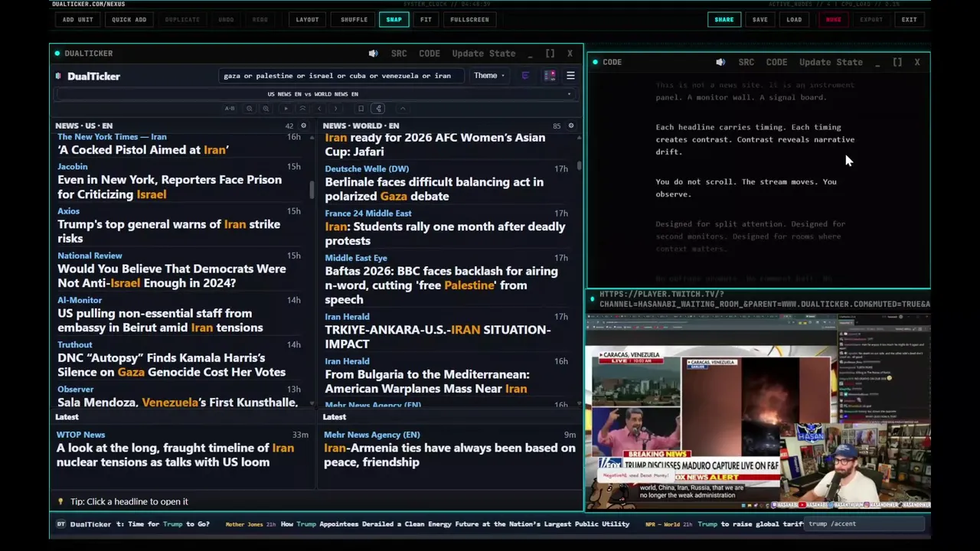Open the Twitch icon in DualTicker header

[x=525, y=76]
